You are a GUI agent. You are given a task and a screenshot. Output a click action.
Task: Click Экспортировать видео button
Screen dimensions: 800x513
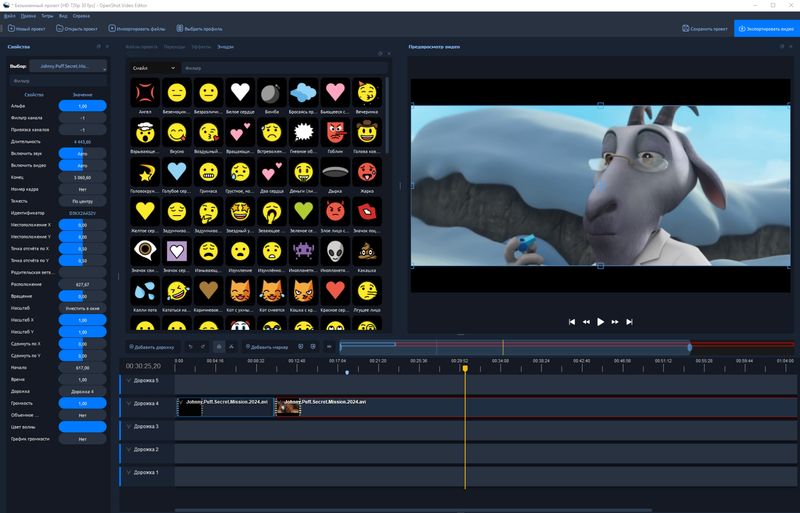[767, 29]
